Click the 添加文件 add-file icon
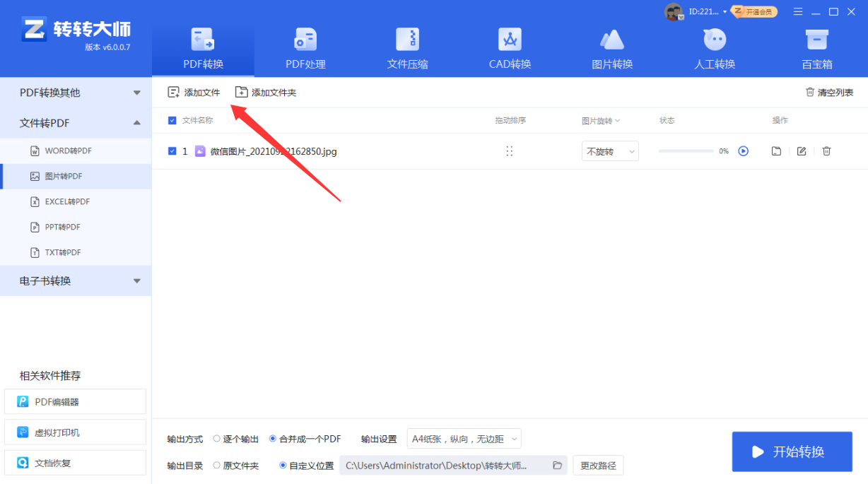The height and width of the screenshot is (484, 868). [x=173, y=93]
